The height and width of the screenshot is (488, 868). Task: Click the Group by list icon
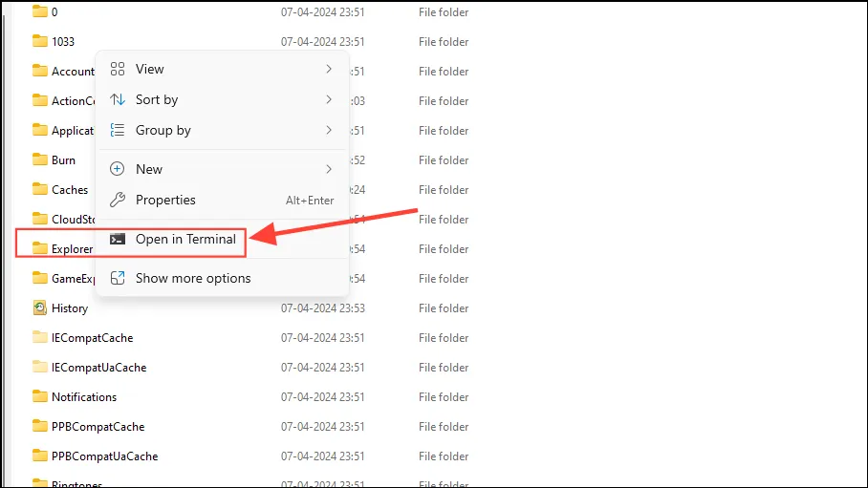click(118, 130)
